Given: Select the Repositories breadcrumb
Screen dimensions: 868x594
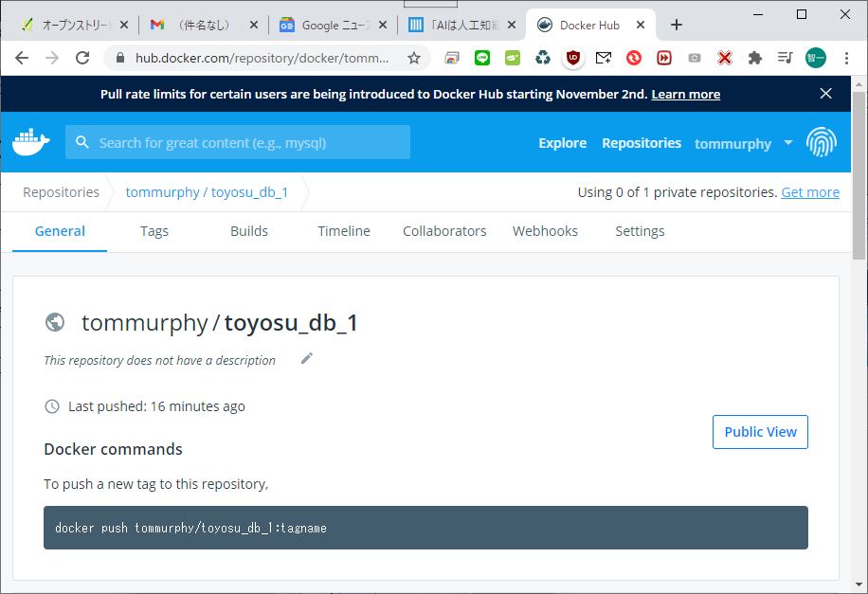Looking at the screenshot, I should click(x=61, y=192).
